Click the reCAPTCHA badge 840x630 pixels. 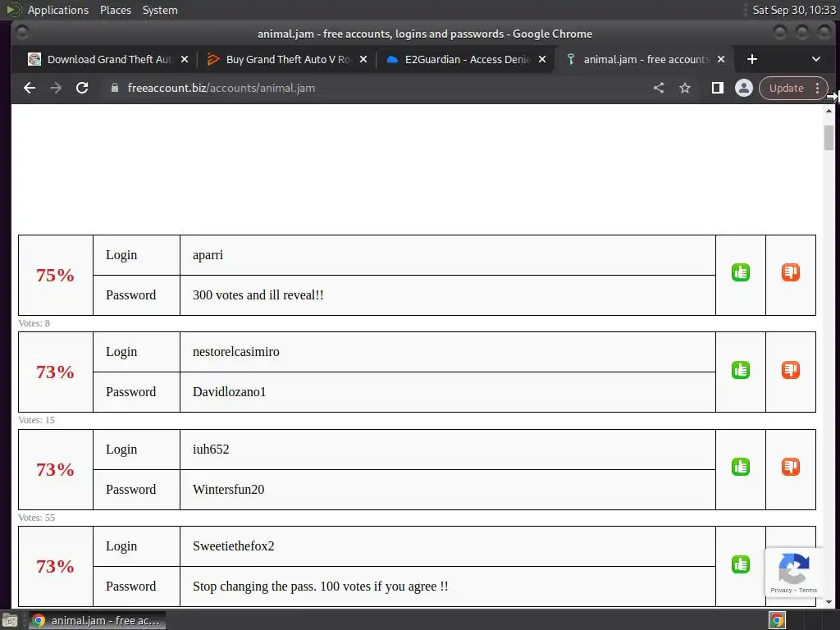(x=794, y=572)
